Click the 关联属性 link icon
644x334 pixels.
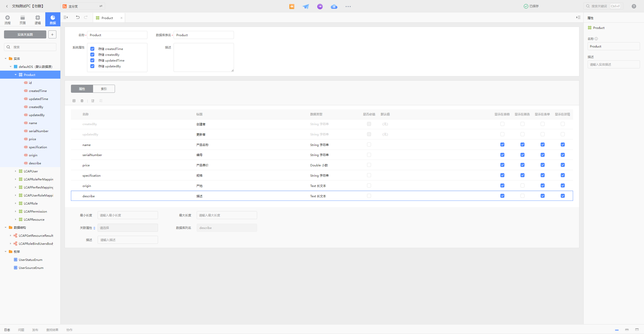pyautogui.click(x=94, y=228)
